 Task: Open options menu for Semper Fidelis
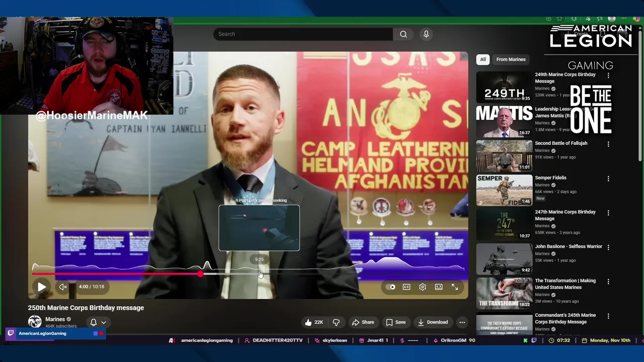(608, 178)
